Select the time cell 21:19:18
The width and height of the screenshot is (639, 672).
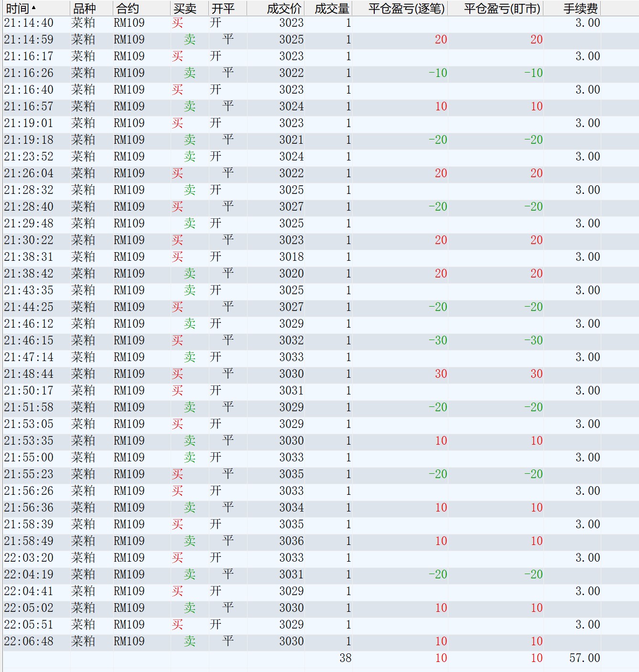tap(29, 140)
